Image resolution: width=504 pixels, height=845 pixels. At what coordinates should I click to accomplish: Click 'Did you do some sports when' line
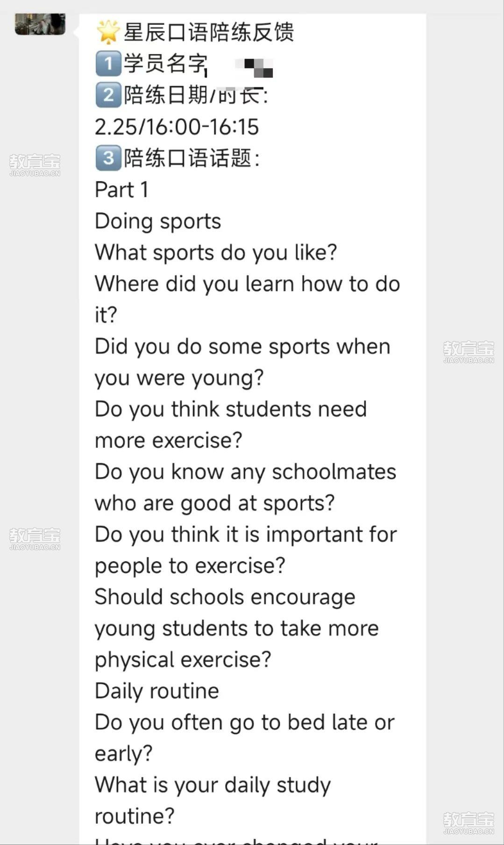click(242, 347)
